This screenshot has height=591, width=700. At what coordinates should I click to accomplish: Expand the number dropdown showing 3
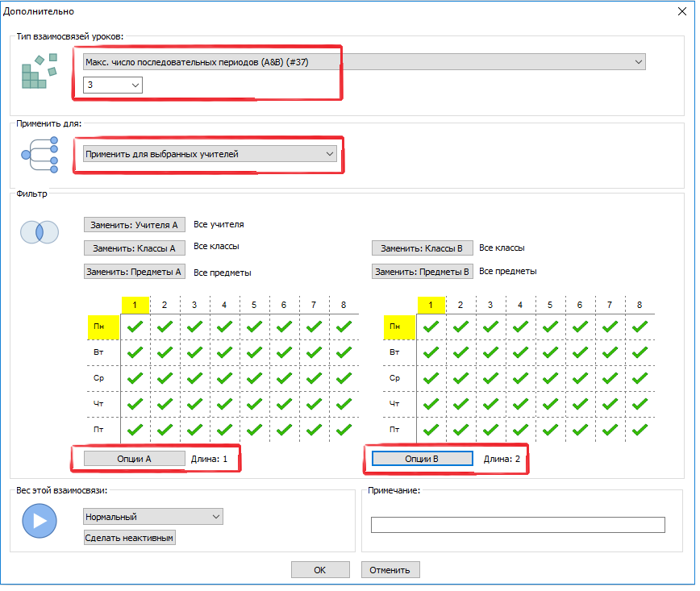click(x=113, y=85)
